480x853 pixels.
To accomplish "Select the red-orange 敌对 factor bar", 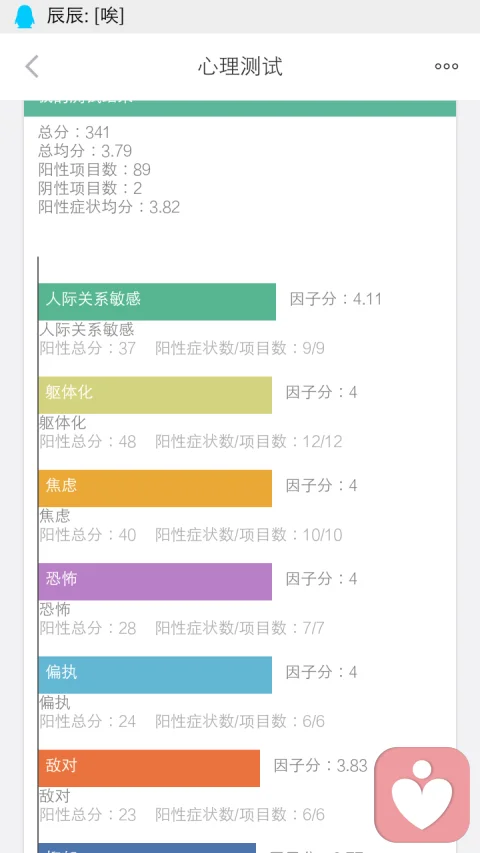I will click(x=149, y=768).
